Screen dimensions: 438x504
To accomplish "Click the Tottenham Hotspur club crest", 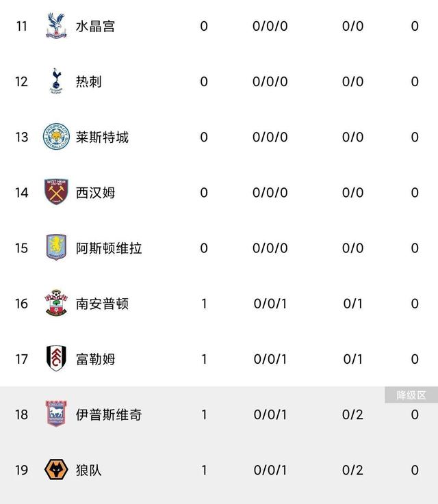I will pyautogui.click(x=56, y=81).
